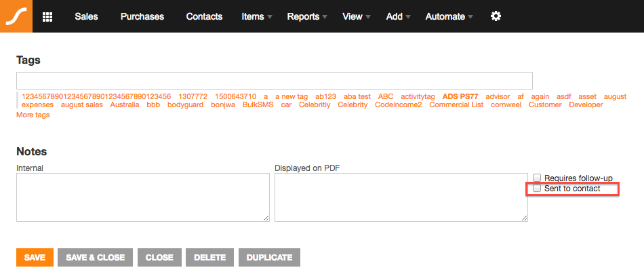This screenshot has height=272, width=644.
Task: Open the Purchases menu item
Action: (x=142, y=16)
